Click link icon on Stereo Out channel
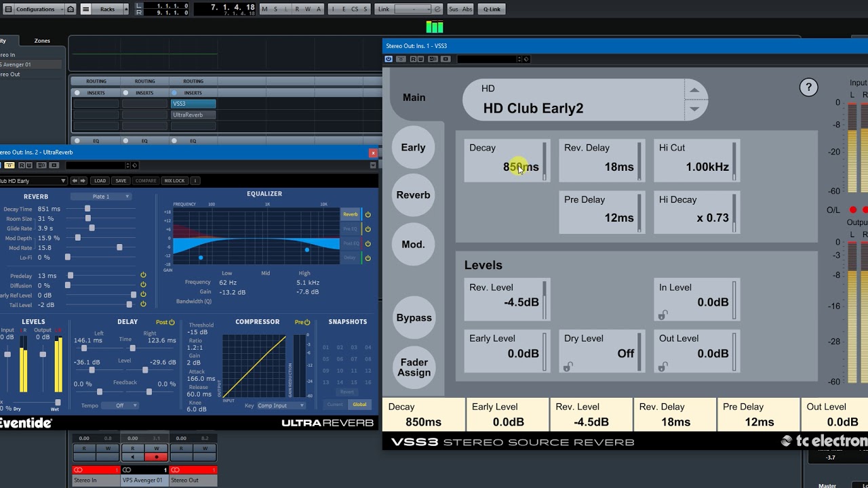The width and height of the screenshot is (868, 488). [176, 470]
